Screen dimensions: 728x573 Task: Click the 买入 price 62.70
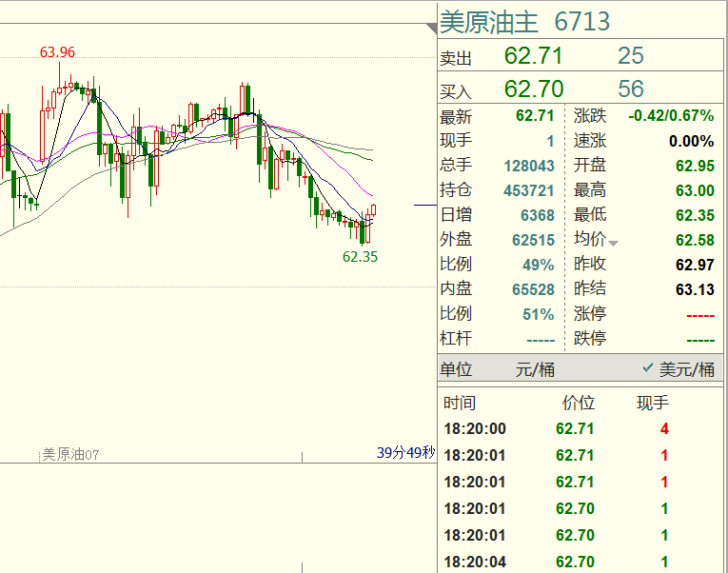click(533, 89)
